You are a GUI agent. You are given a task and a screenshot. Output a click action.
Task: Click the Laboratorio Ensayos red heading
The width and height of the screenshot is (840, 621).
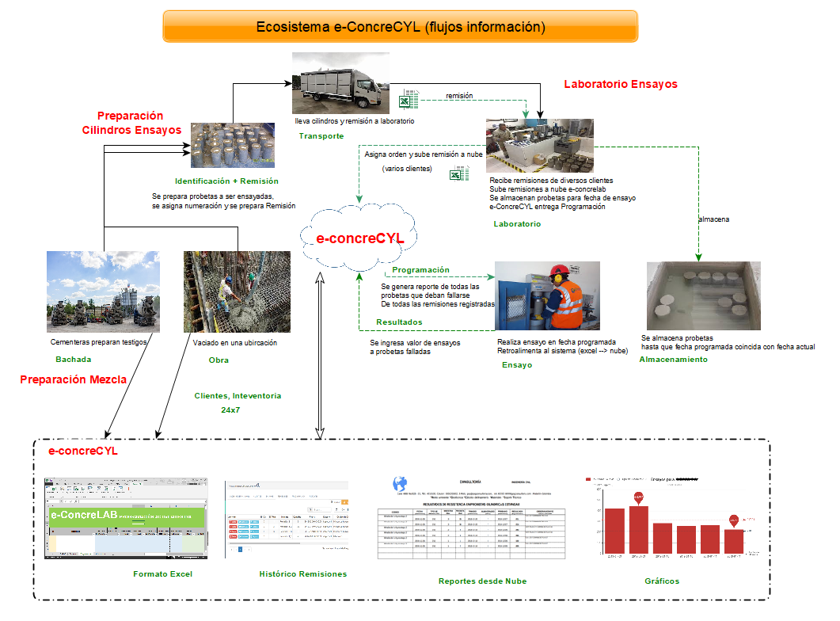pos(620,84)
